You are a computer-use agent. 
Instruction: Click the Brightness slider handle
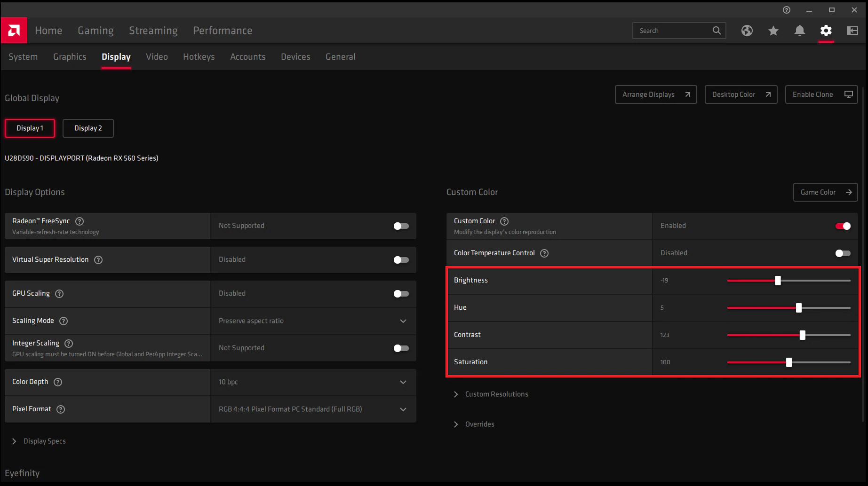pyautogui.click(x=778, y=281)
